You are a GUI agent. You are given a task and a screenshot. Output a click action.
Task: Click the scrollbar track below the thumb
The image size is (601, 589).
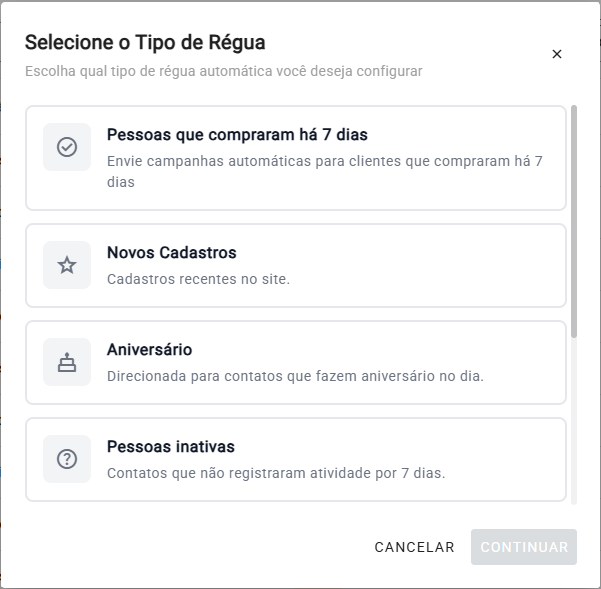click(x=574, y=420)
